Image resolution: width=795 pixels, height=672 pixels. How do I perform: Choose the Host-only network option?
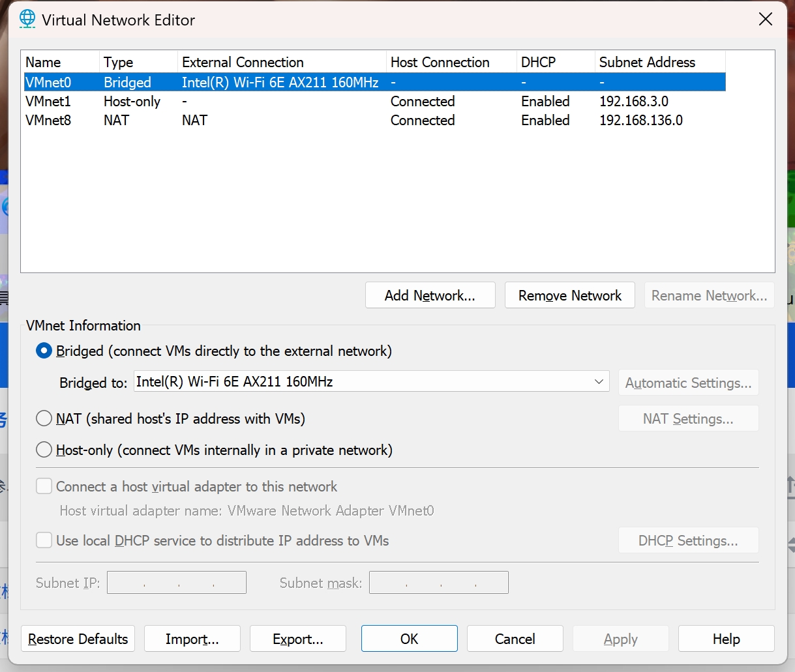tap(44, 450)
